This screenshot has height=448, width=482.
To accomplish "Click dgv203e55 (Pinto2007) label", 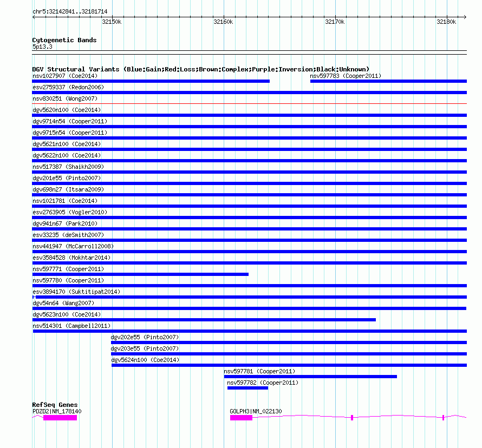I will pos(145,348).
